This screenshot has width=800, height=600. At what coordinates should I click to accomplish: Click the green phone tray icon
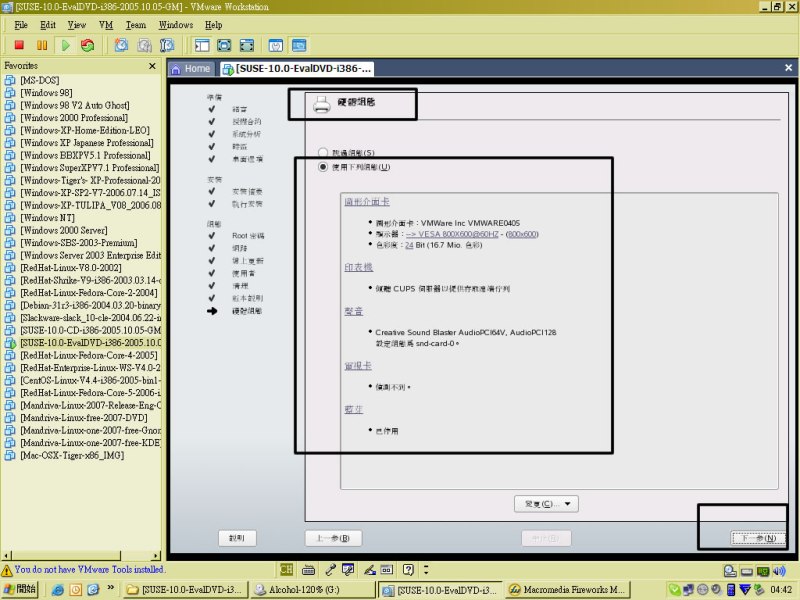pyautogui.click(x=674, y=590)
